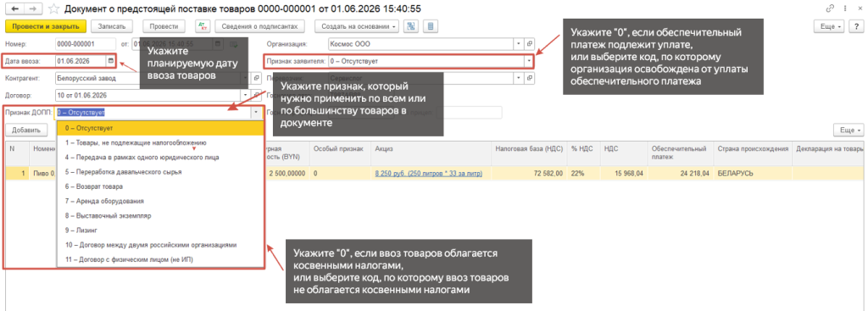
Task: Click Провести и закрыть button
Action: click(46, 26)
